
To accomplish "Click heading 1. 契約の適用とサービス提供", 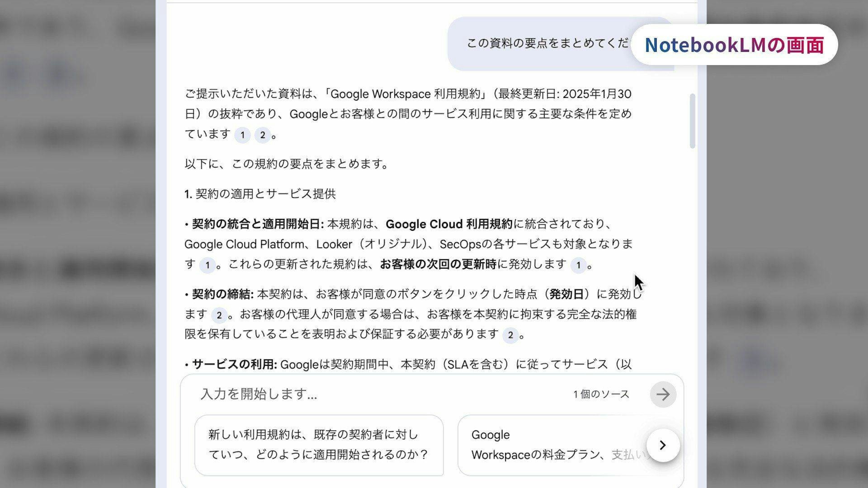I will tap(260, 194).
